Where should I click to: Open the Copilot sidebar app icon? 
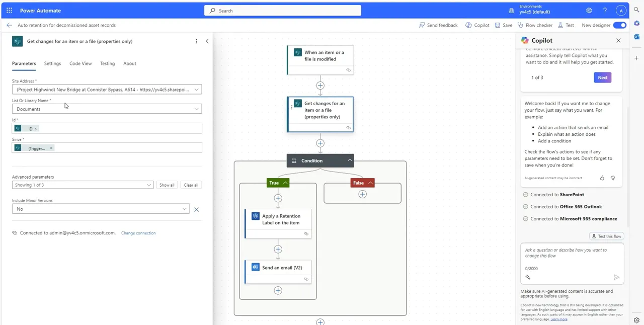click(x=636, y=24)
